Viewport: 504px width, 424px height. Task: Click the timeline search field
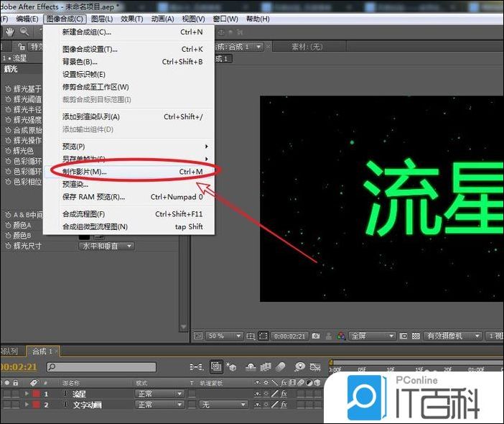tap(101, 367)
